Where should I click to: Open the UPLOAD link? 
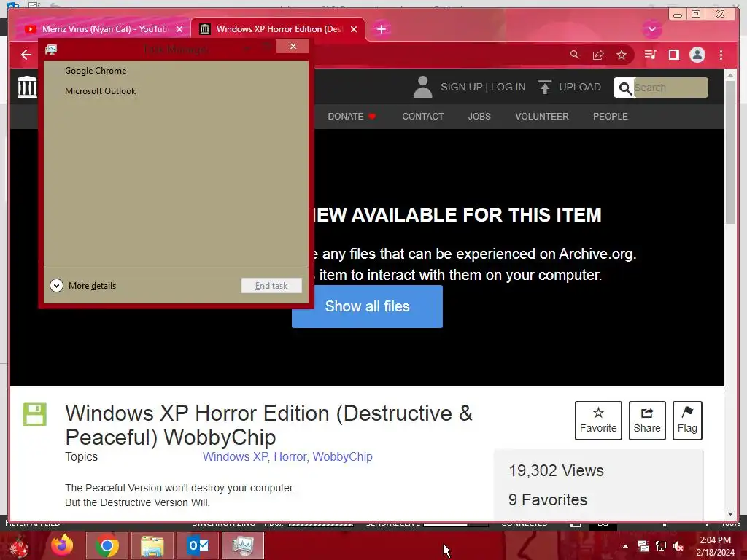[580, 87]
